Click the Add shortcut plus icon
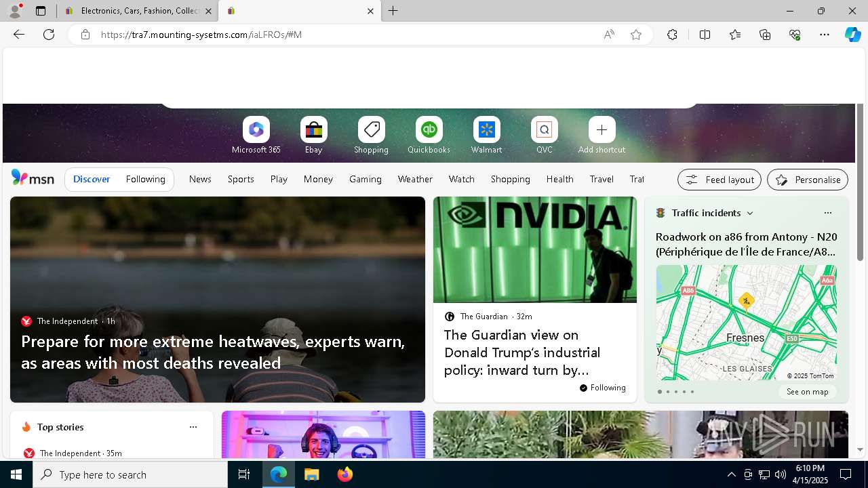The image size is (868, 488). [601, 129]
